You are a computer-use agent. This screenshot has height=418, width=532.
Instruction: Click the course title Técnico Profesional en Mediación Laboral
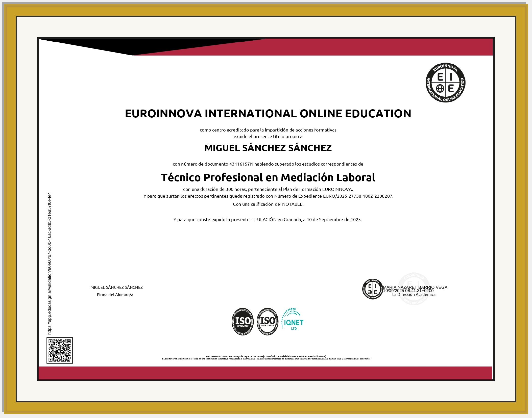tap(268, 177)
